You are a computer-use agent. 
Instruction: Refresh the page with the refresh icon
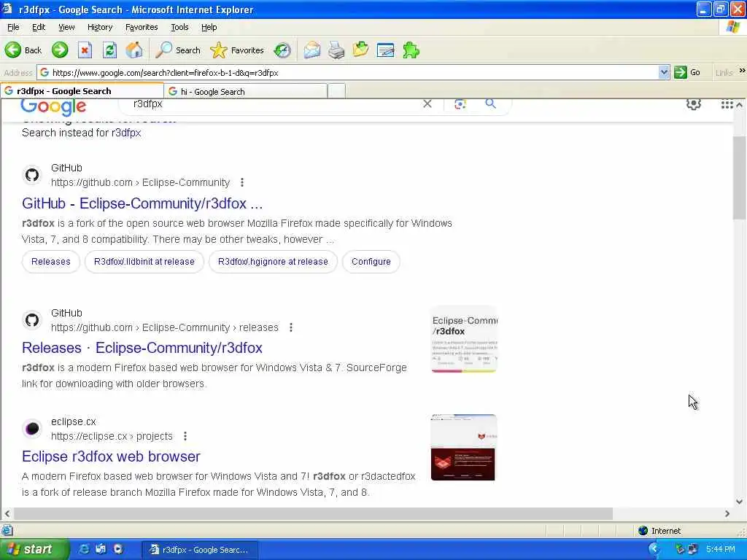[109, 50]
